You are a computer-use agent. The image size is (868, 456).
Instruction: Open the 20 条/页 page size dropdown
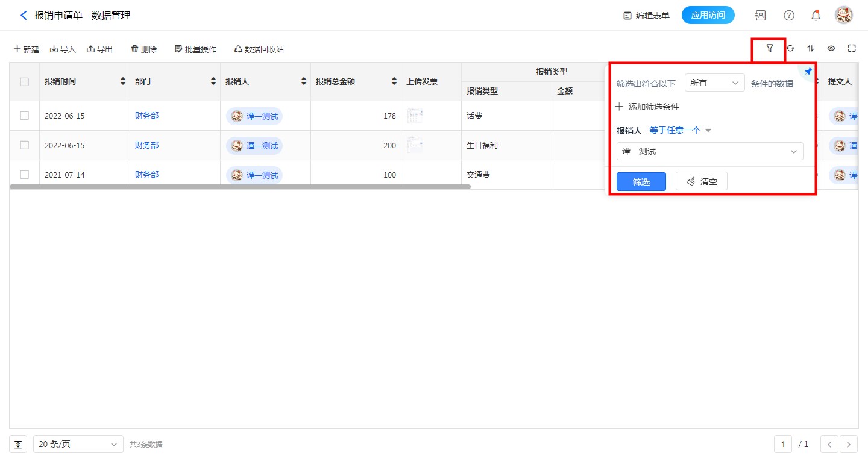78,444
